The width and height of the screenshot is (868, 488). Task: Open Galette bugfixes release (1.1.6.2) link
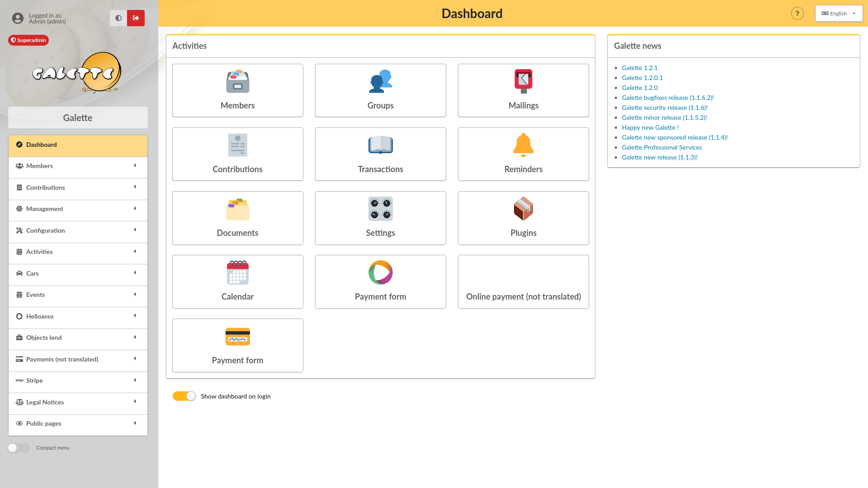[668, 98]
